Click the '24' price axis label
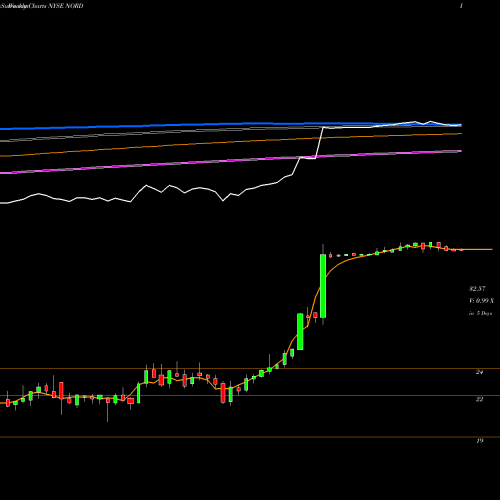Image resolution: width=500 pixels, height=500 pixels. tap(479, 372)
